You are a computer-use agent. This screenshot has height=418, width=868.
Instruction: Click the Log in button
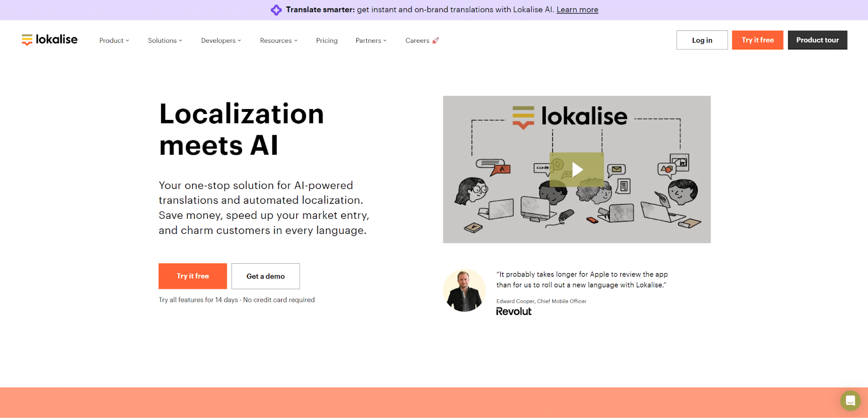pos(702,40)
